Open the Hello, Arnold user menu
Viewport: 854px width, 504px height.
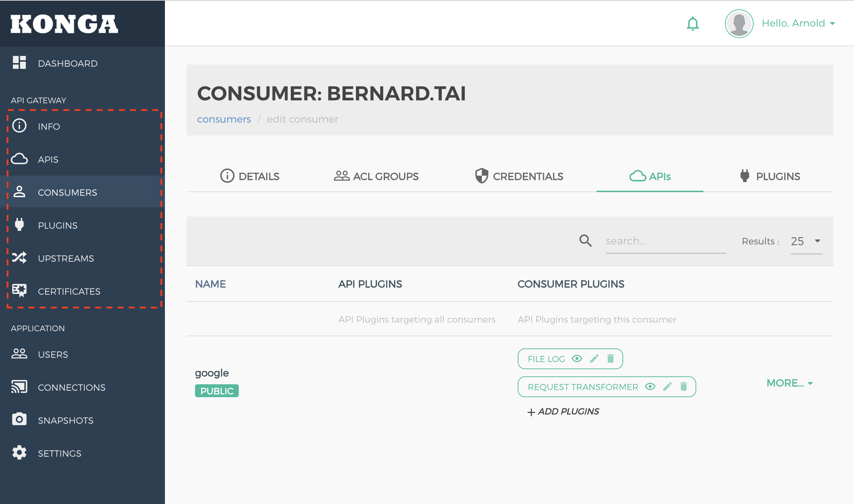[798, 23]
